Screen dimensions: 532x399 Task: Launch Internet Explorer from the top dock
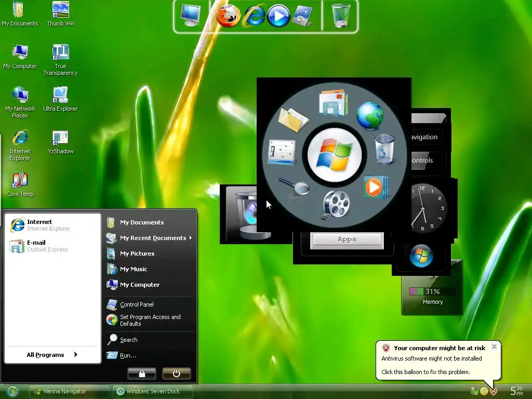click(x=254, y=16)
